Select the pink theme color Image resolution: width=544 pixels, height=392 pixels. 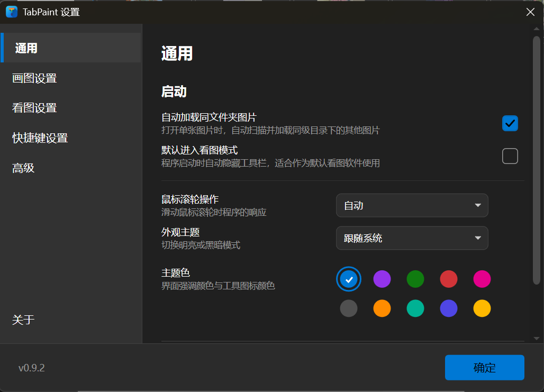[x=482, y=279]
